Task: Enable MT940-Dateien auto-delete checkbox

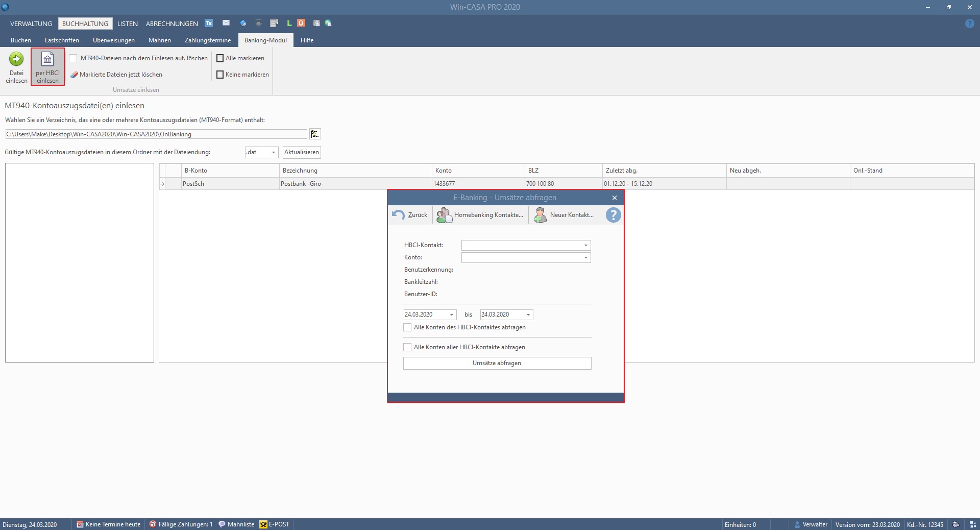Action: (x=73, y=58)
